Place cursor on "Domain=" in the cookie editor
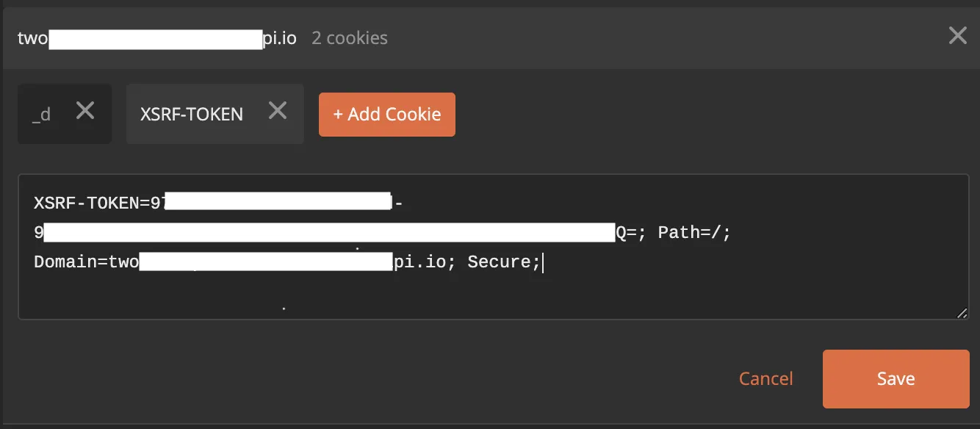The height and width of the screenshot is (429, 980). [71, 262]
